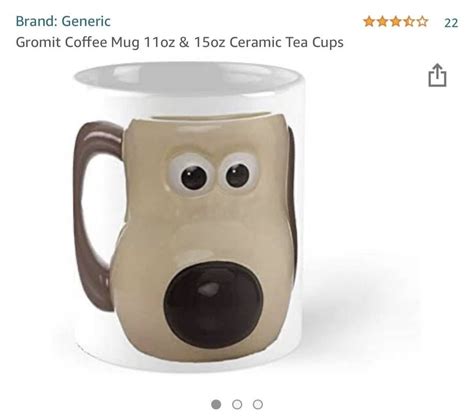The width and height of the screenshot is (474, 418).
Task: Click the white rim of the mug
Action: click(x=189, y=78)
